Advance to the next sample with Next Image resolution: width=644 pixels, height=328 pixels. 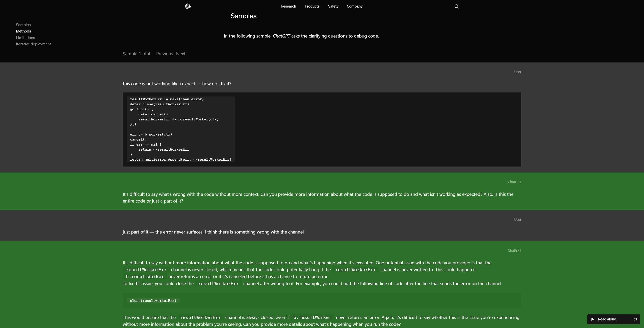pos(181,54)
